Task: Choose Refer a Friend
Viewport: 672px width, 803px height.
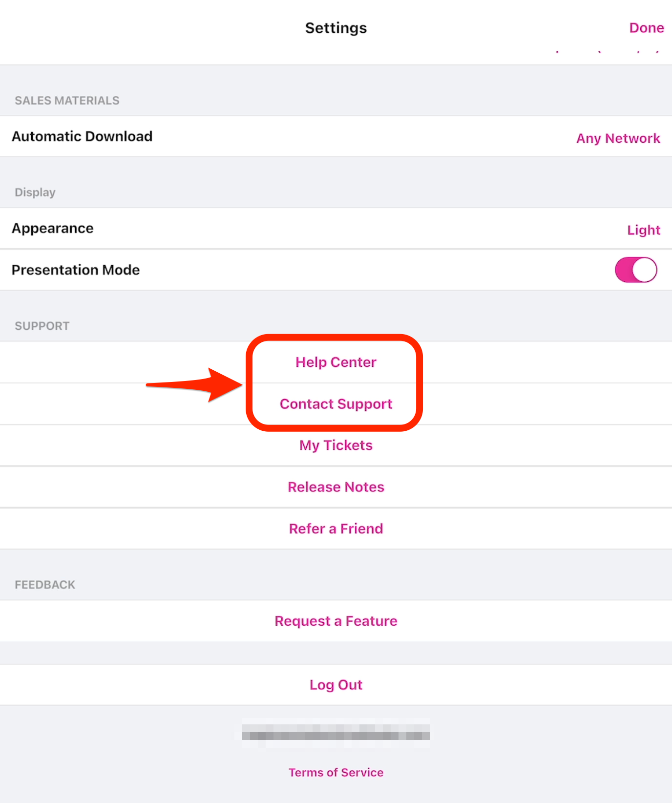Action: click(336, 528)
